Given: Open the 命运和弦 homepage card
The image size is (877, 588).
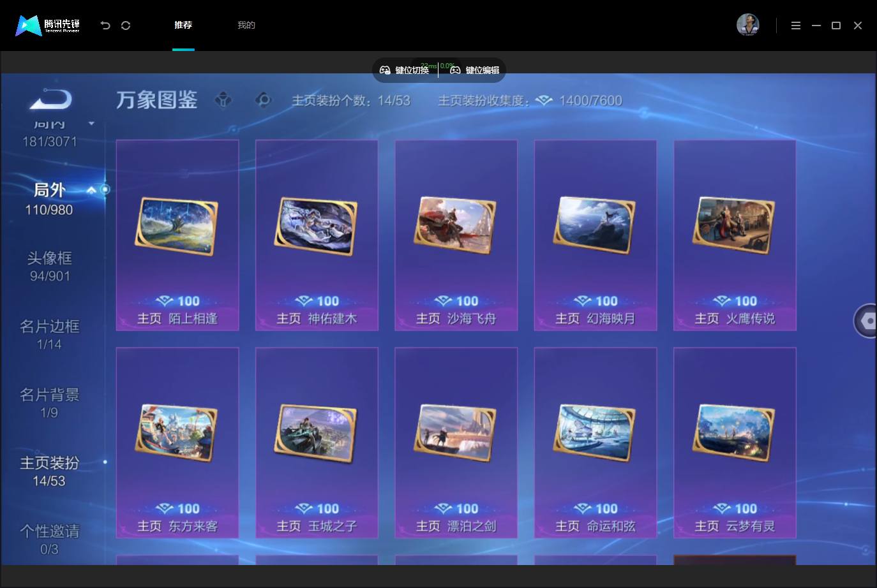Looking at the screenshot, I should pyautogui.click(x=596, y=443).
